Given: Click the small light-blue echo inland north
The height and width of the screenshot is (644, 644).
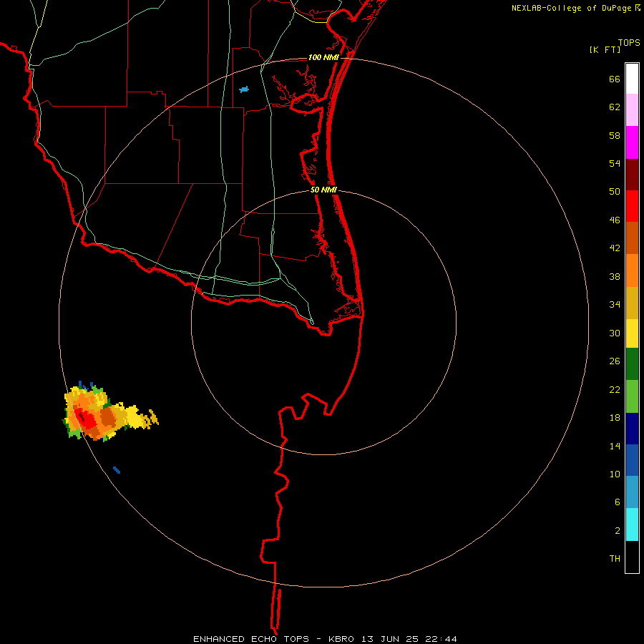Looking at the screenshot, I should tap(244, 89).
